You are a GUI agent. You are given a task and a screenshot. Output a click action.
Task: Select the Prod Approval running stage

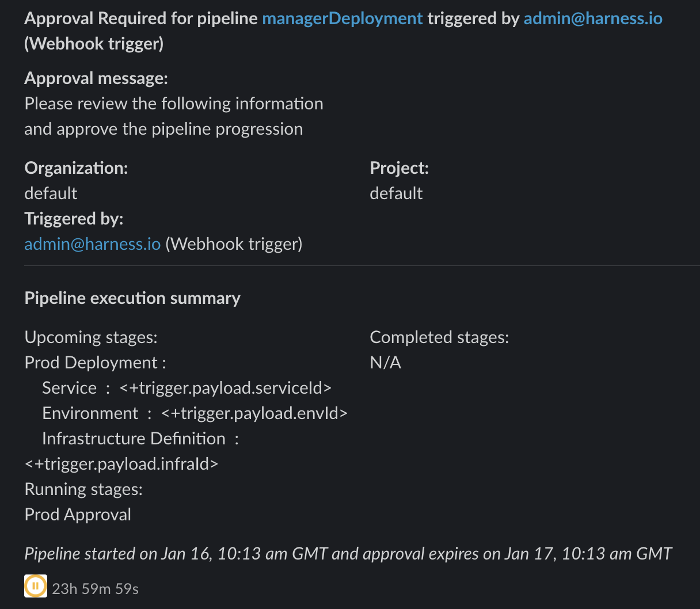tap(78, 515)
